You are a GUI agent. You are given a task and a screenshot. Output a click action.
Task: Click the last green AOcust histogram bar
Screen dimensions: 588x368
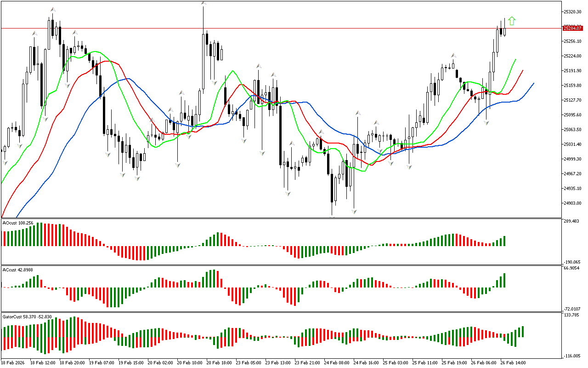click(x=504, y=241)
